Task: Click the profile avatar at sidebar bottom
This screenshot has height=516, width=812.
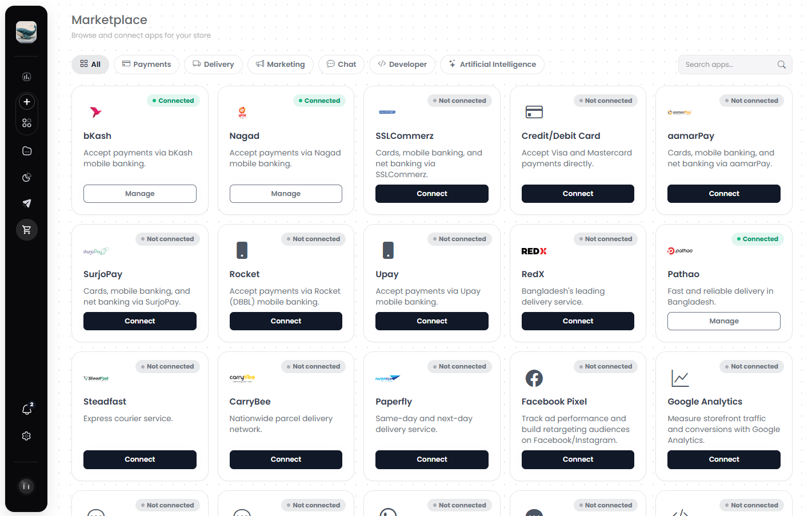Action: coord(26,486)
